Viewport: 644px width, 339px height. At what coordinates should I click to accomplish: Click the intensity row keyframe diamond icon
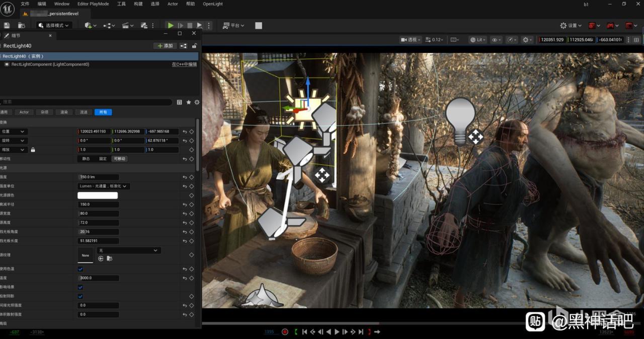191,177
